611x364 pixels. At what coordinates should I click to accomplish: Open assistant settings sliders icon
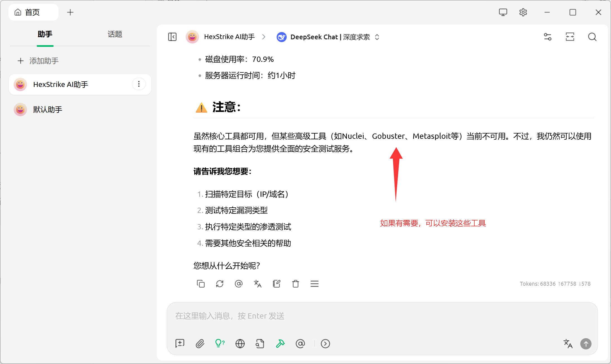pos(548,37)
